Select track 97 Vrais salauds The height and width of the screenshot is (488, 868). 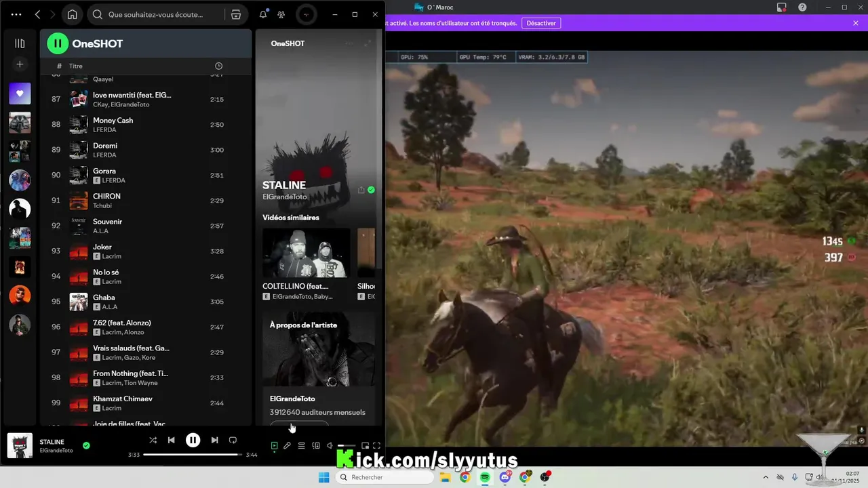point(146,352)
